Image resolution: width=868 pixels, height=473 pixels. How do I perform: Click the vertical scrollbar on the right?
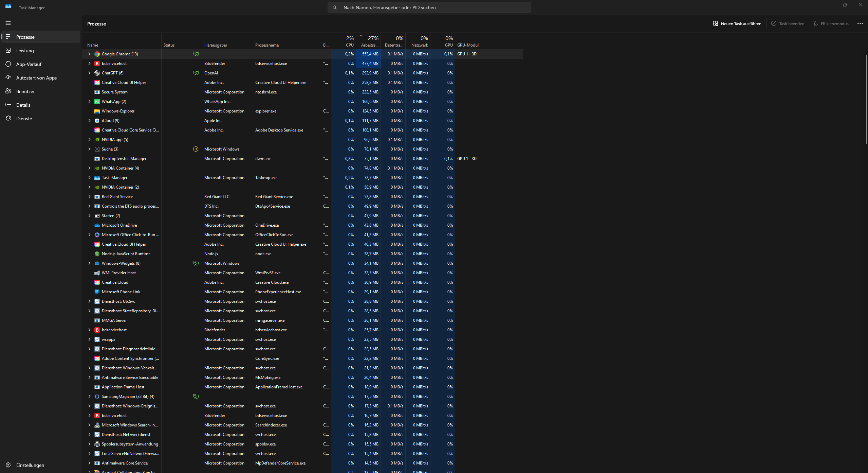click(866, 99)
